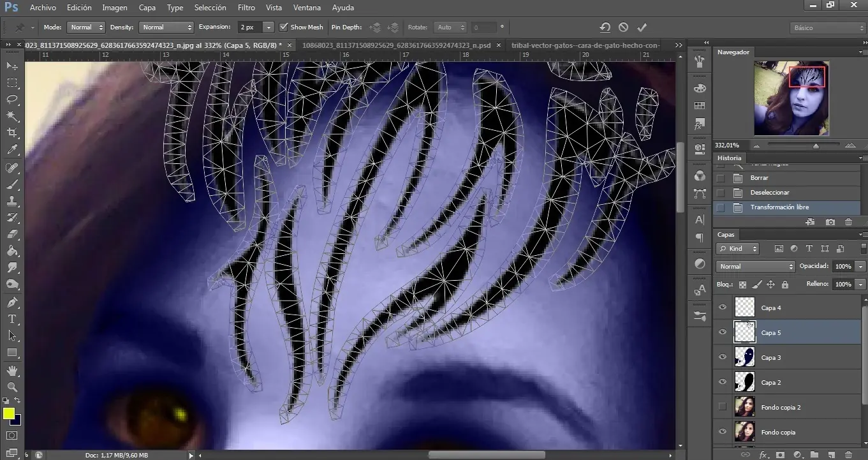
Task: Click the Navegador image preview thumbnail
Action: click(791, 98)
